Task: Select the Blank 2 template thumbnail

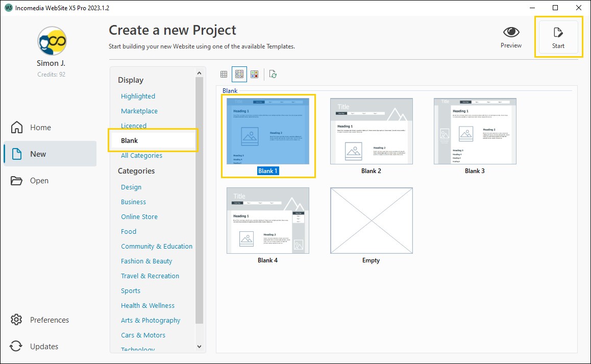Action: [x=371, y=131]
